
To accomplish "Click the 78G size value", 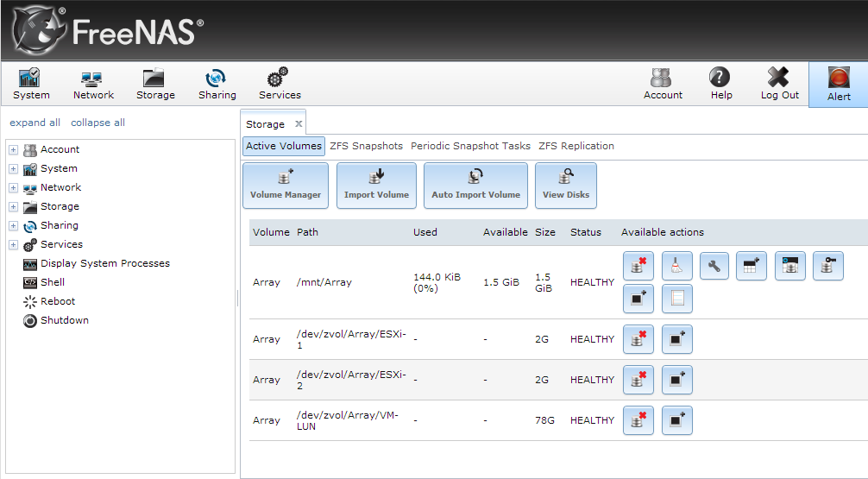I will pos(544,420).
